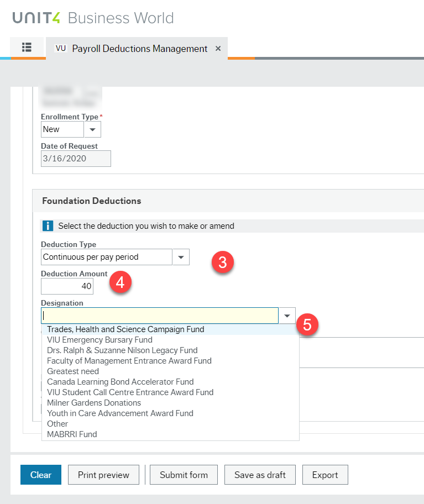The height and width of the screenshot is (504, 424).
Task: Click the Export button
Action: pos(325,475)
